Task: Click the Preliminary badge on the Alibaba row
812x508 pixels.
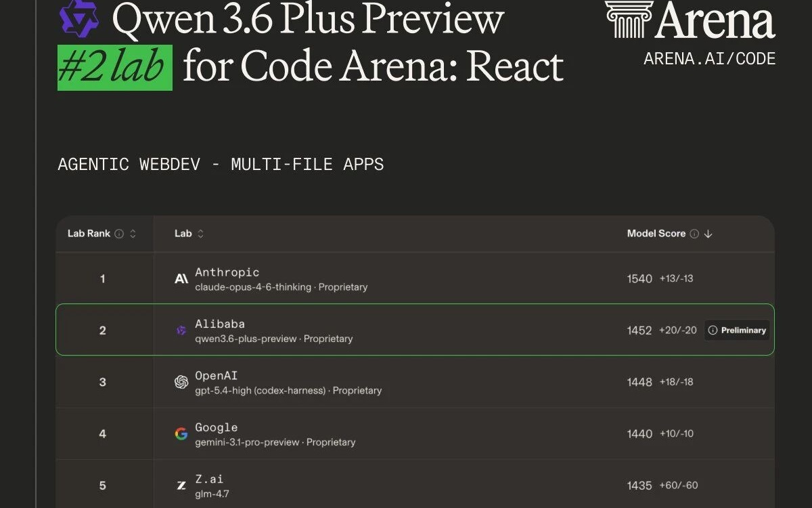Action: [x=736, y=330]
